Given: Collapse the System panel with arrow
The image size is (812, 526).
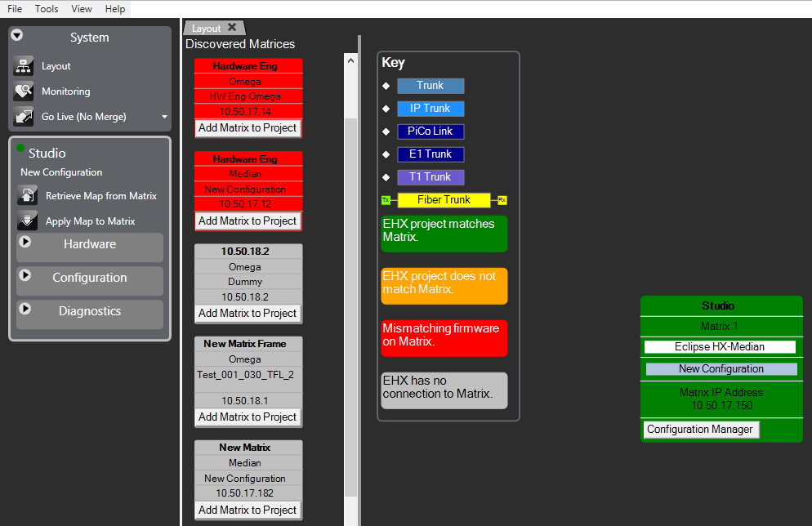Looking at the screenshot, I should (17, 36).
